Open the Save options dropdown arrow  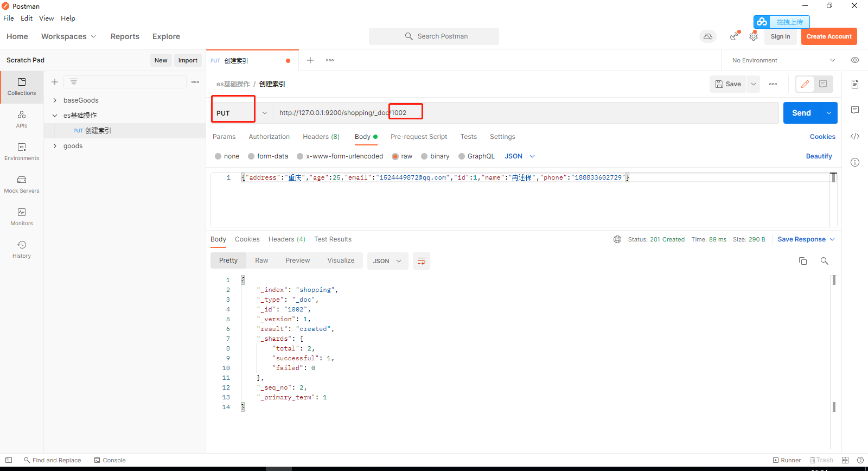754,84
